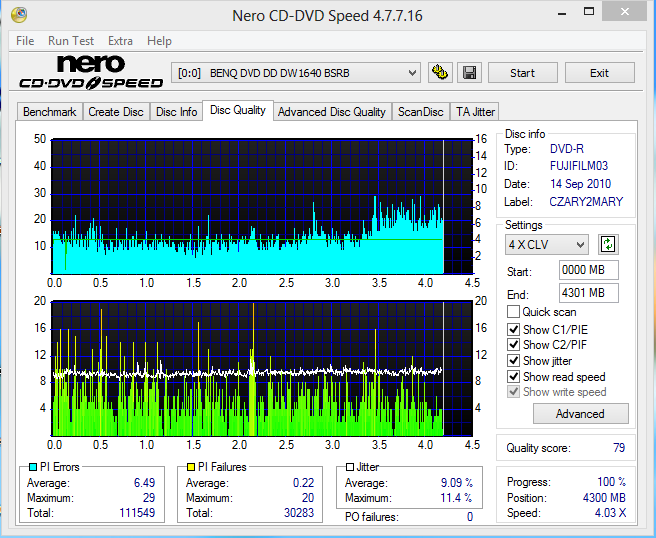Open the File menu
Viewport: 656px width, 538px height.
click(25, 41)
